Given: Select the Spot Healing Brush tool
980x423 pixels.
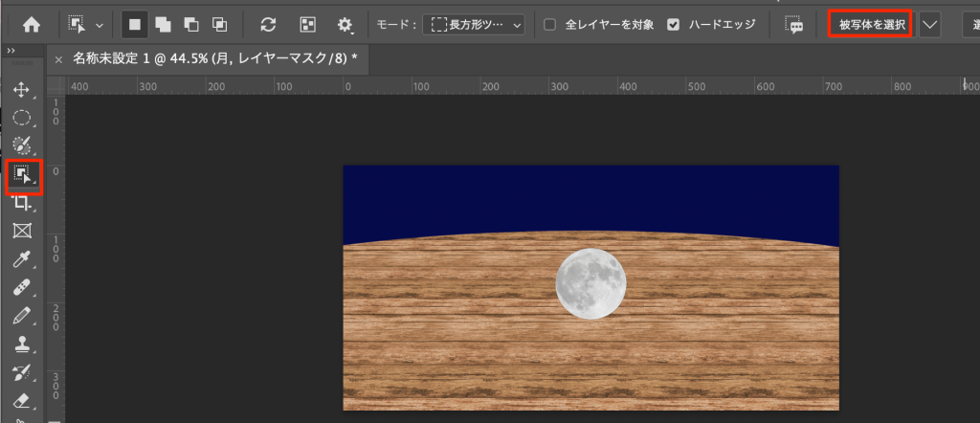Looking at the screenshot, I should pos(22,287).
